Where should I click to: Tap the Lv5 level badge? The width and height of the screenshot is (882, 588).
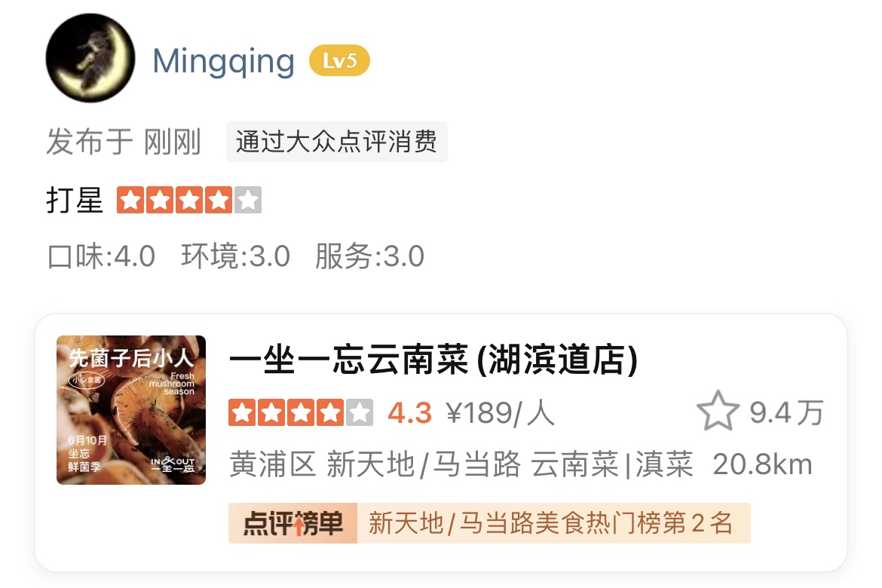click(x=339, y=60)
